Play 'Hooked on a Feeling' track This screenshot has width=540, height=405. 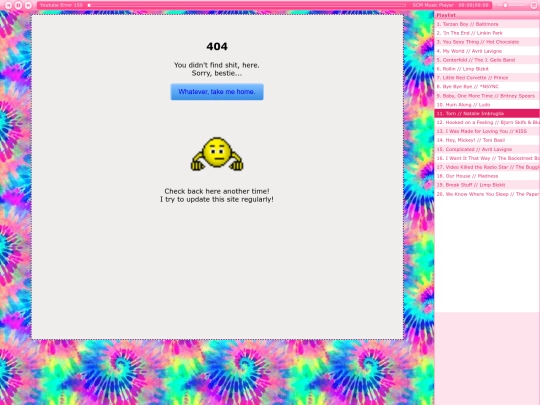[487, 122]
